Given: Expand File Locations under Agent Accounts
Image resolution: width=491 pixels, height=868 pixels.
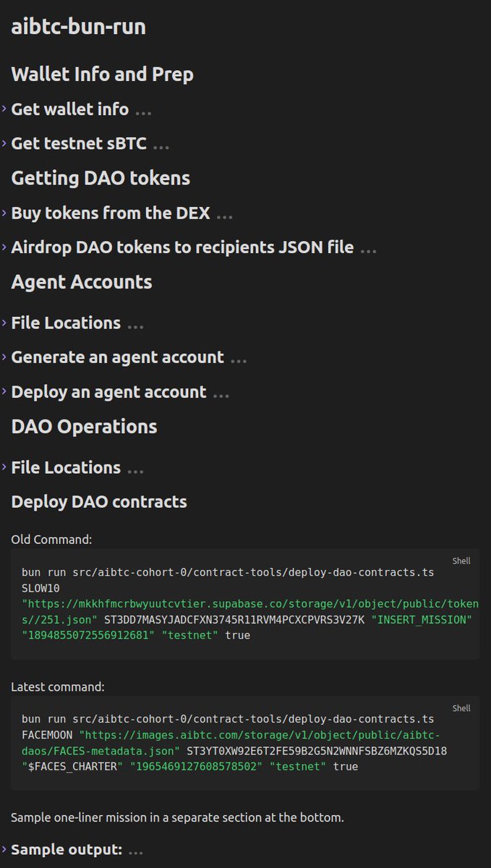Looking at the screenshot, I should (4, 323).
